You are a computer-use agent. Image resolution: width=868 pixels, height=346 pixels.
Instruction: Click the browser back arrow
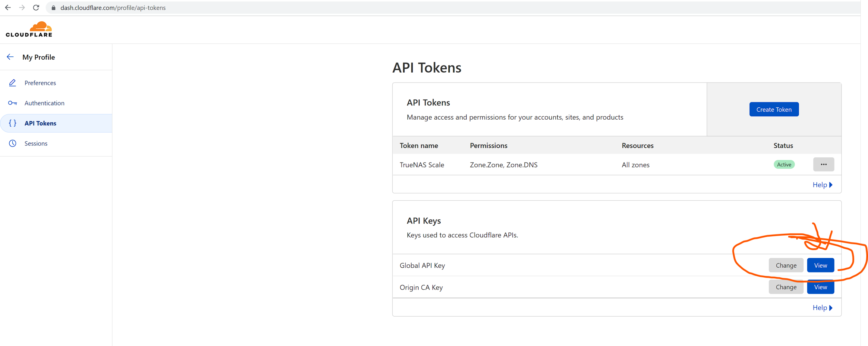pyautogui.click(x=8, y=8)
